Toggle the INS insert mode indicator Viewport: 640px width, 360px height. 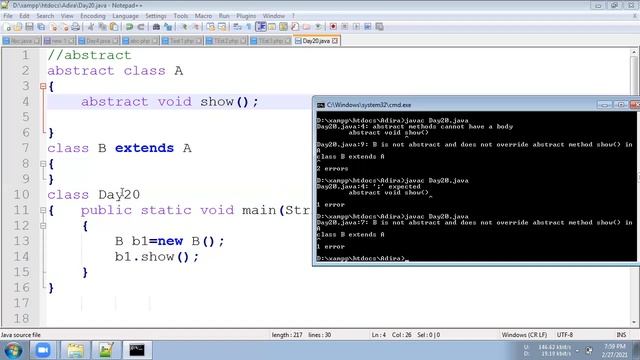click(x=621, y=335)
